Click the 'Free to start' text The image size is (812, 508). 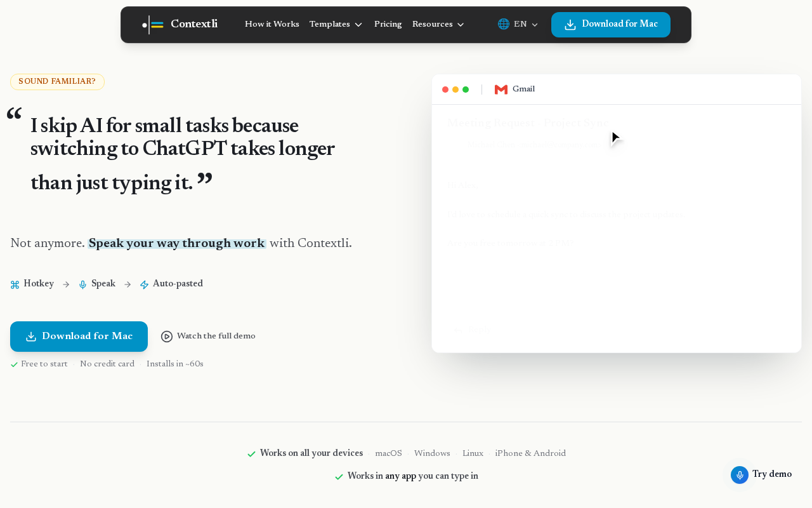click(x=44, y=364)
